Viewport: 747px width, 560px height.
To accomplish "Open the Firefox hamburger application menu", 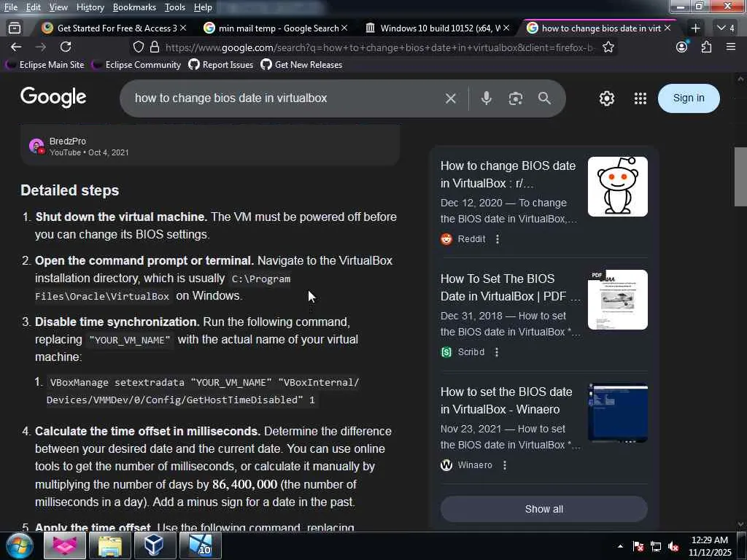I will (731, 47).
